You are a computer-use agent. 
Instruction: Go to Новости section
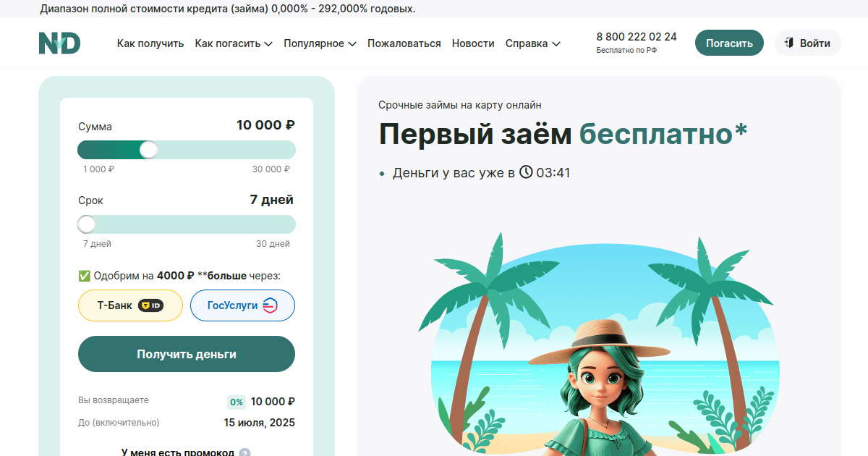coord(473,43)
